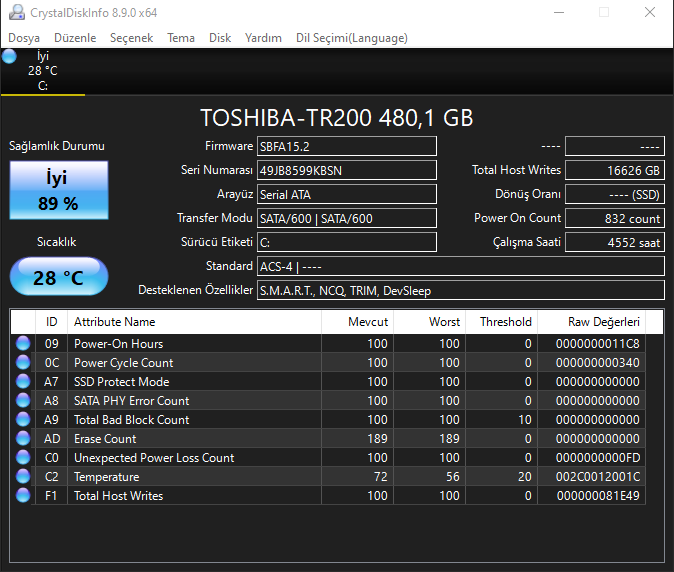Screen dimensions: 674x572
Task: Click raw value 0000000011C8
Action: pos(597,344)
